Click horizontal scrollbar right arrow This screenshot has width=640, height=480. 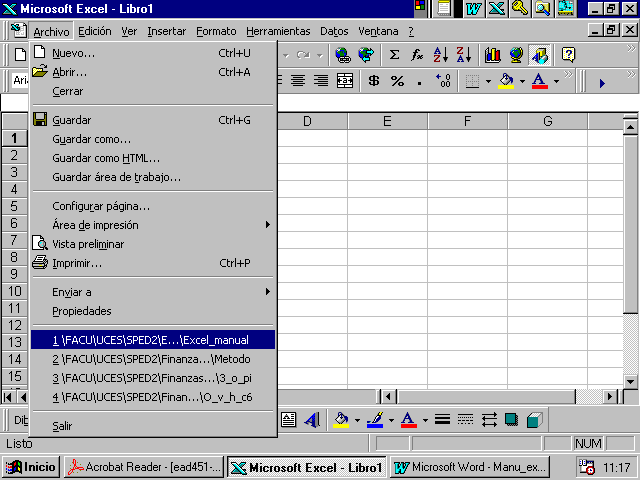610,396
